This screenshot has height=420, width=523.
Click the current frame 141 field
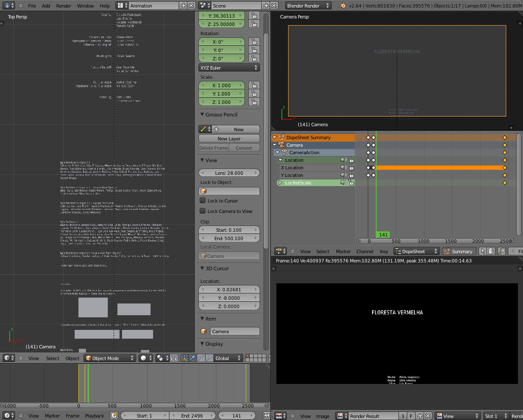(x=237, y=416)
